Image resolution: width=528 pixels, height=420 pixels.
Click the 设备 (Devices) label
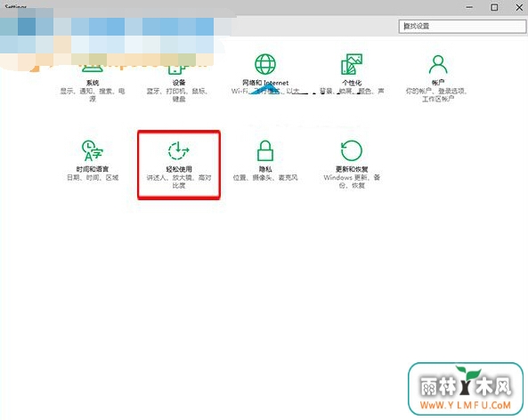pyautogui.click(x=179, y=83)
